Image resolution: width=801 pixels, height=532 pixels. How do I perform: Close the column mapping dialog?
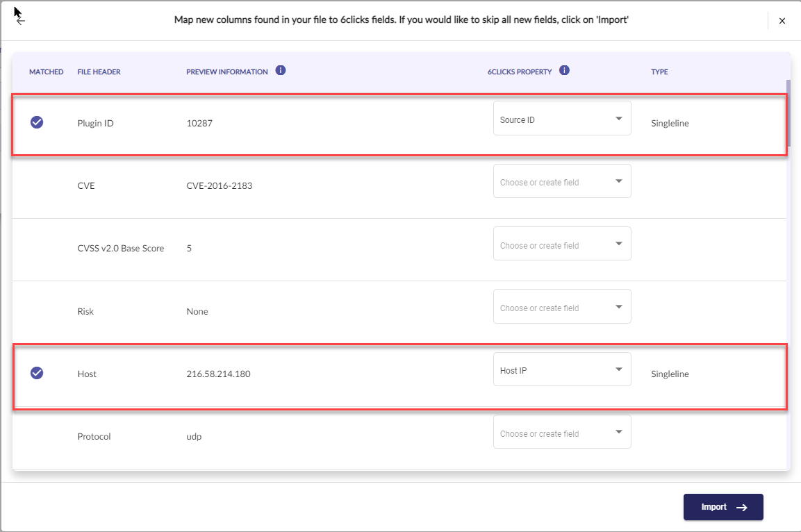pos(782,21)
